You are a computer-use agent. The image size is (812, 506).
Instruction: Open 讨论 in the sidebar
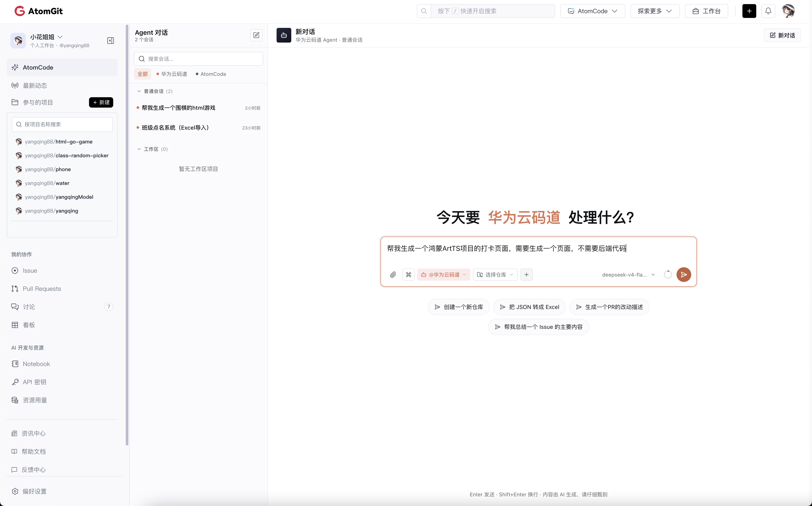(x=62, y=307)
